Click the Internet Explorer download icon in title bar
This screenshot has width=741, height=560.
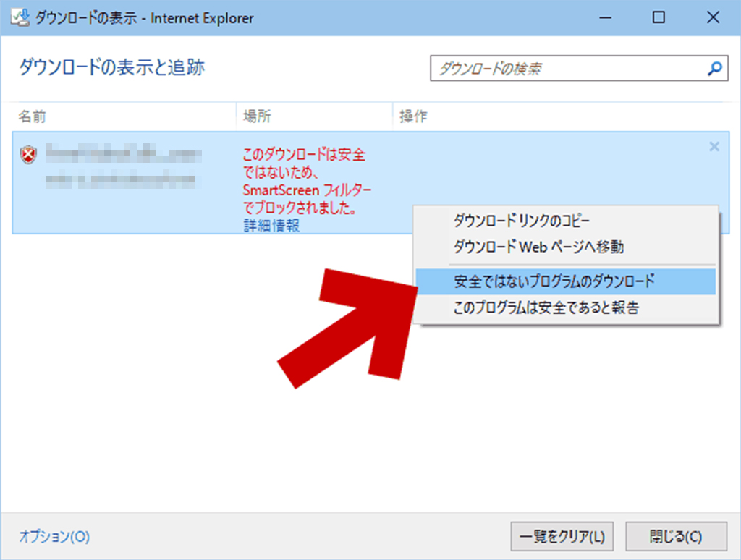tap(20, 18)
